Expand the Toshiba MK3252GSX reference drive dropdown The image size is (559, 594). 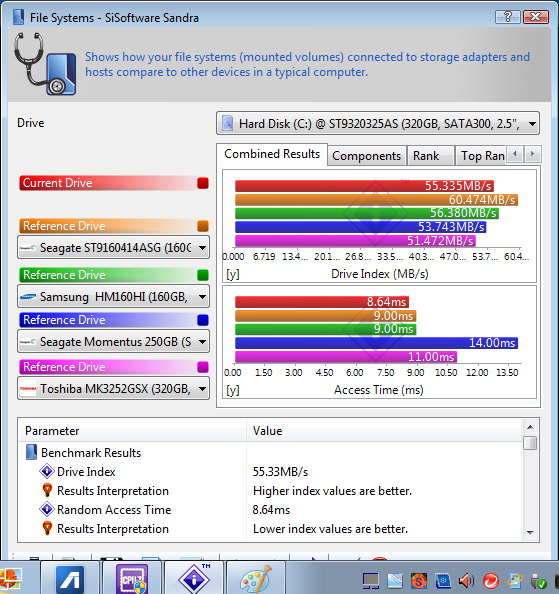(x=202, y=389)
